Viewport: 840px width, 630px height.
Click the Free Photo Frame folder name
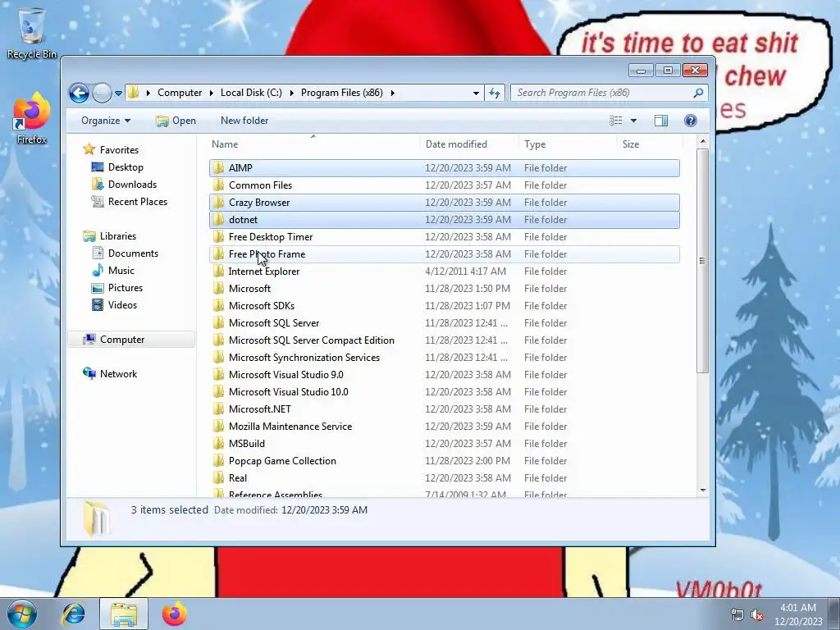coord(267,254)
